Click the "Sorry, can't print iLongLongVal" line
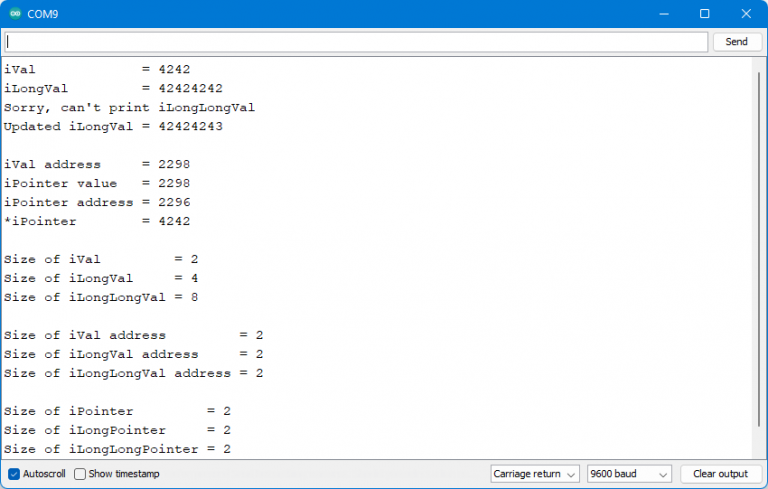Image resolution: width=768 pixels, height=489 pixels. [129, 108]
